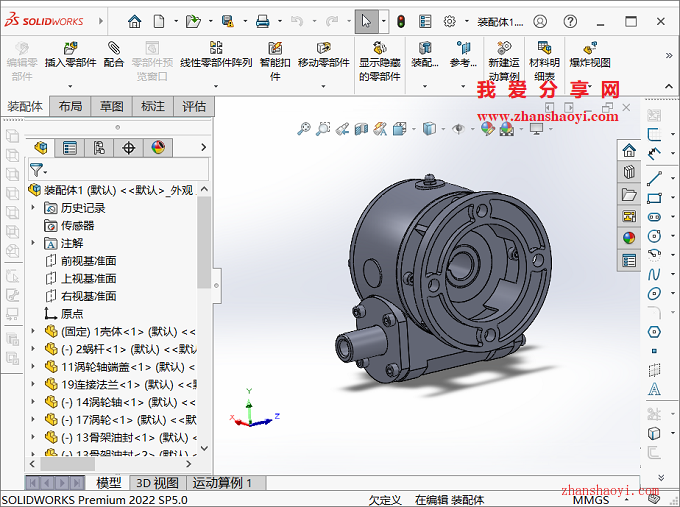Activate the Select cursor tool

pos(366,21)
